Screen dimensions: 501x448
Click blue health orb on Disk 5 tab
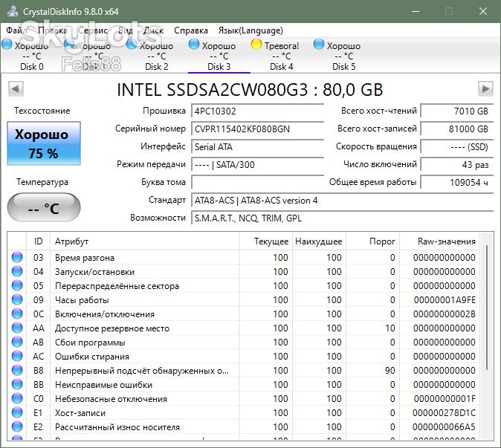[319, 45]
